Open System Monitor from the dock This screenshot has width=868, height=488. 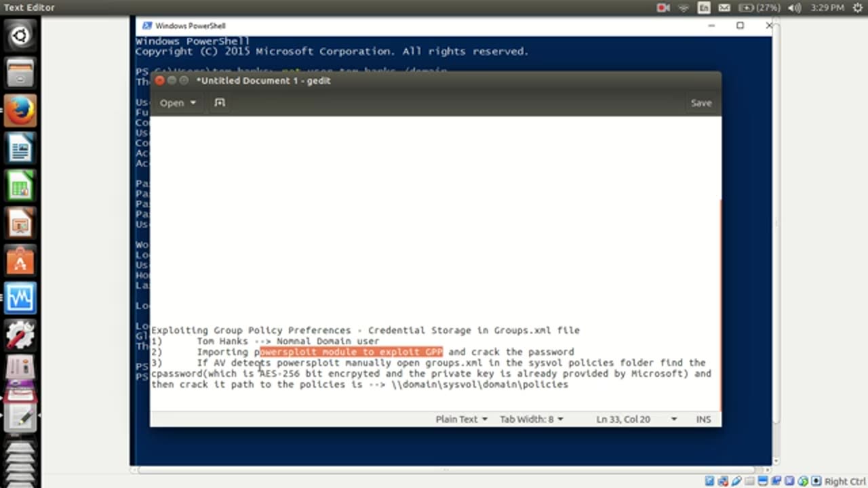[x=20, y=298]
